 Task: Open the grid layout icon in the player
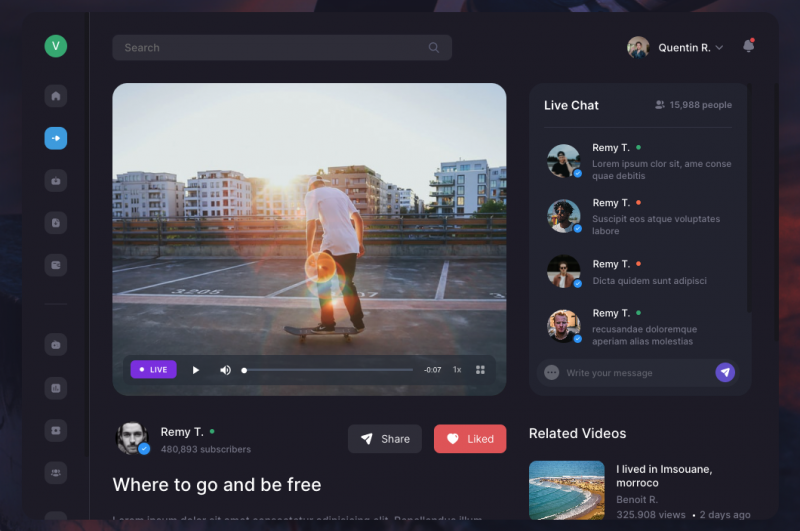coord(480,370)
